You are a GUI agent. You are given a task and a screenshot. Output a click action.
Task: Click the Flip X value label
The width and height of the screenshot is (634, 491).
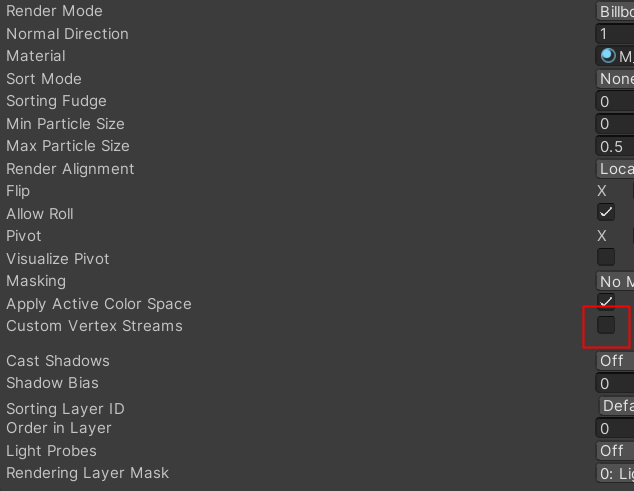coord(602,191)
